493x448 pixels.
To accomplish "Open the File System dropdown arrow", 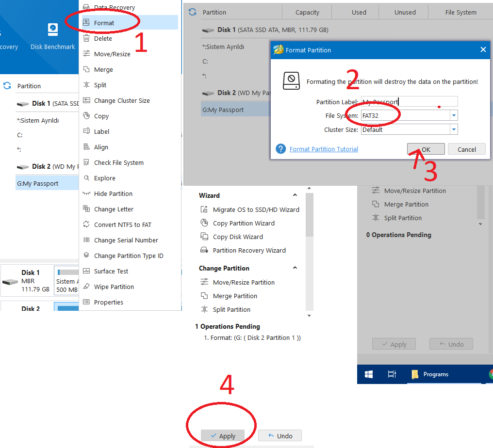I will pyautogui.click(x=454, y=115).
